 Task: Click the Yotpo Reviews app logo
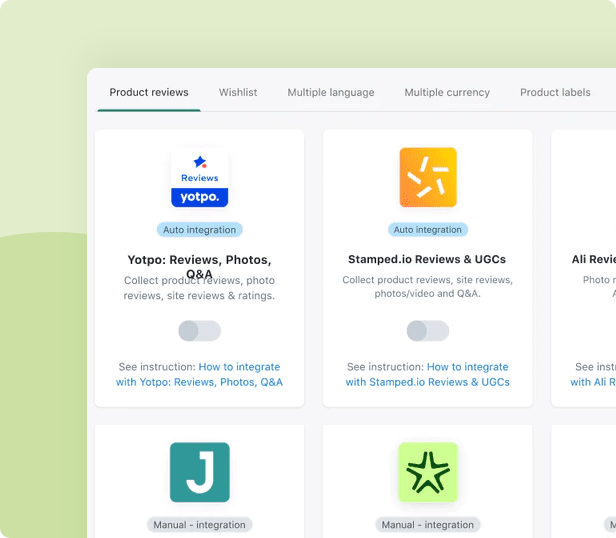(199, 177)
